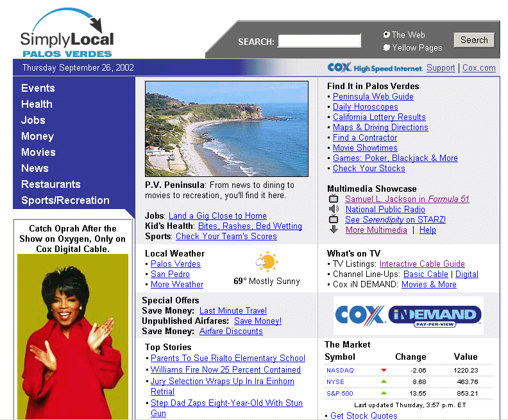This screenshot has width=508, height=420.
Task: Select the The Web radio button
Action: [x=386, y=35]
